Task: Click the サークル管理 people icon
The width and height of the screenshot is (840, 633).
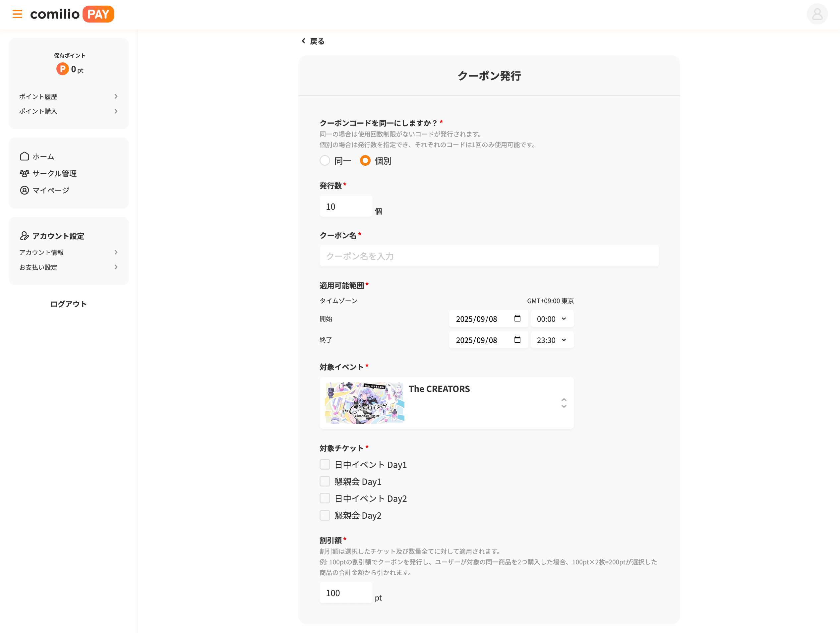Action: (24, 173)
